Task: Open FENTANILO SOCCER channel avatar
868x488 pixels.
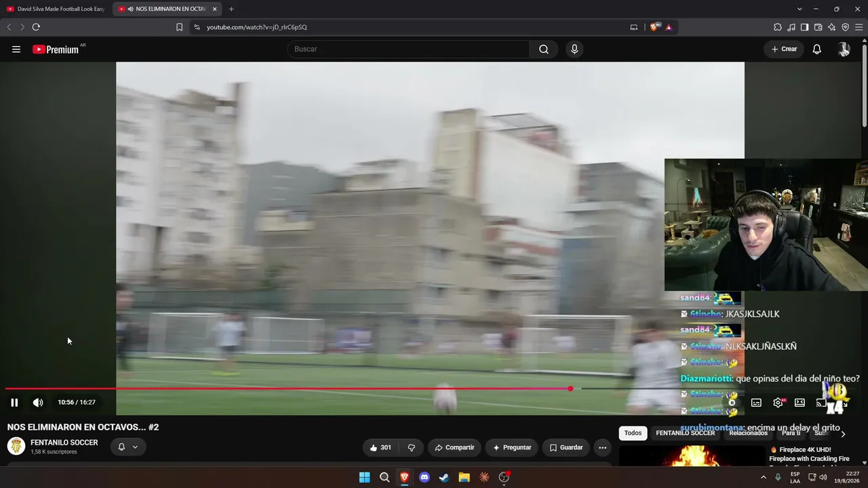Action: [x=16, y=446]
